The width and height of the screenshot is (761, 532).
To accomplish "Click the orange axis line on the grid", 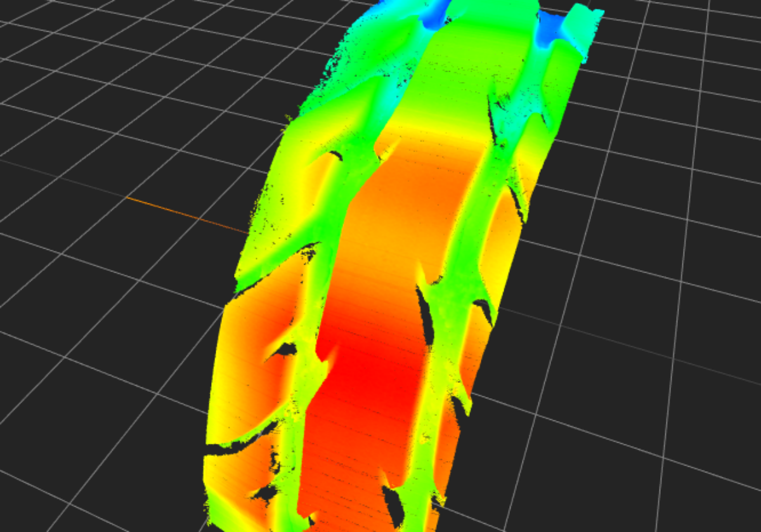I will (x=184, y=214).
